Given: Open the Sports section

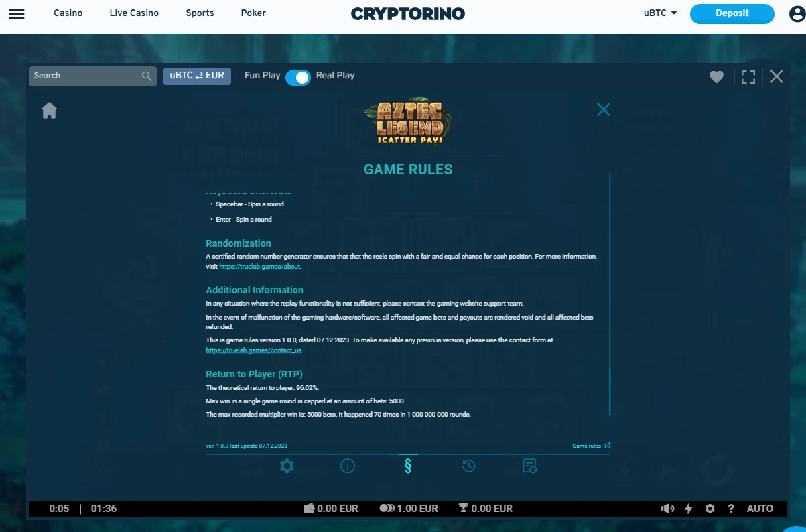Looking at the screenshot, I should coord(200,13).
